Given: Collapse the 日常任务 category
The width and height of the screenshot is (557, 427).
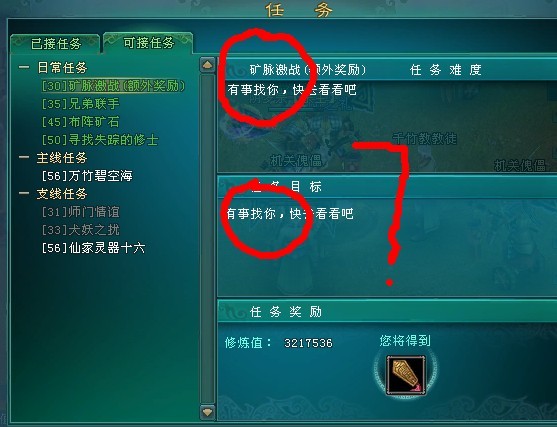Looking at the screenshot, I should pyautogui.click(x=24, y=67).
